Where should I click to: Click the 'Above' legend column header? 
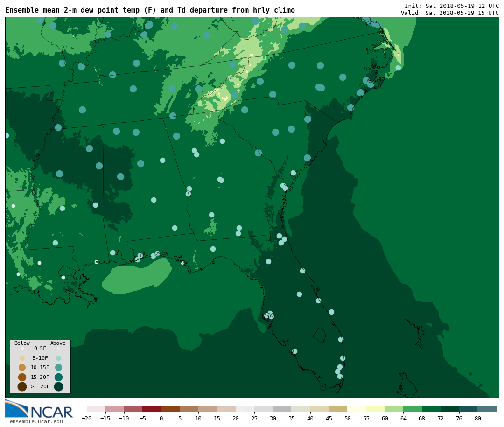tap(58, 343)
